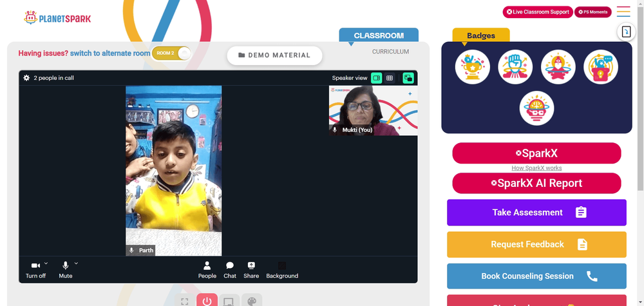Share your screen
Image resolution: width=644 pixels, height=306 pixels.
click(251, 271)
